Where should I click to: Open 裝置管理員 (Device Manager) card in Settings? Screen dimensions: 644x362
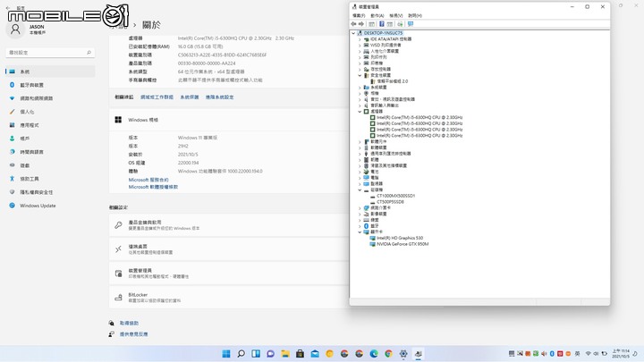click(x=229, y=274)
